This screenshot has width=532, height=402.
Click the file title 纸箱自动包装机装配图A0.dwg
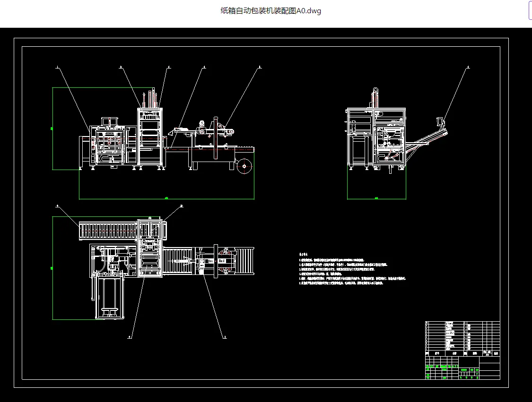tap(271, 11)
